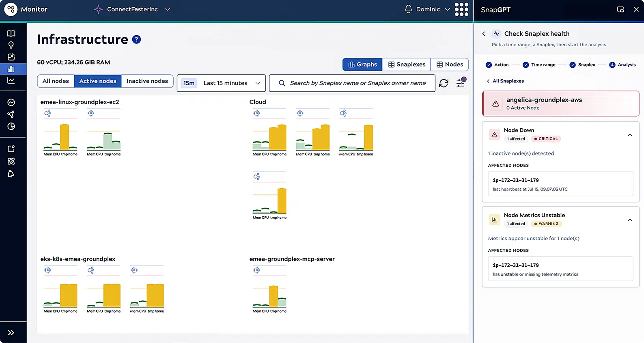This screenshot has height=343, width=644.
Task: Go to the Time range step
Action: 539,65
